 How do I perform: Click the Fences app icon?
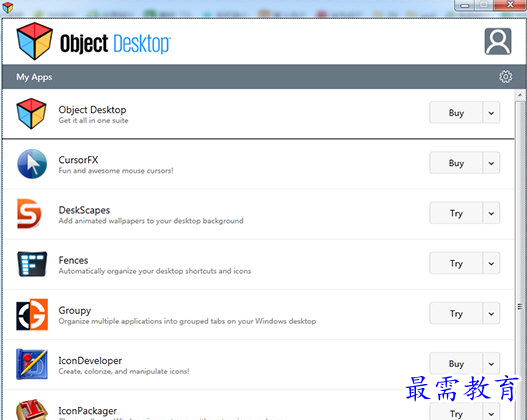pos(32,264)
